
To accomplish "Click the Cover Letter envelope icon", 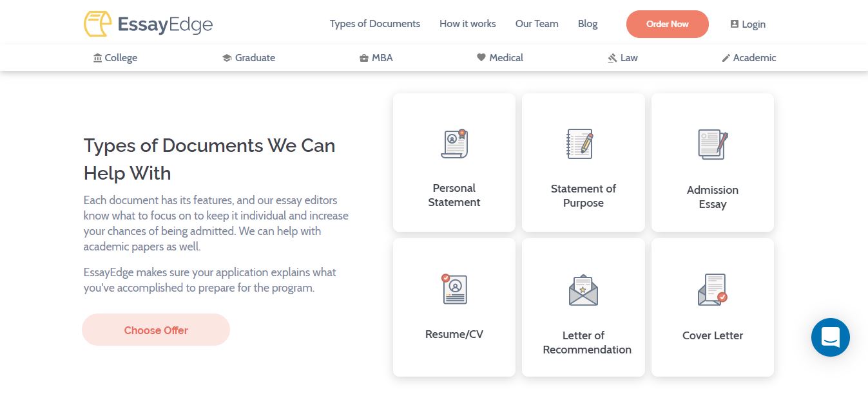I will (x=713, y=290).
